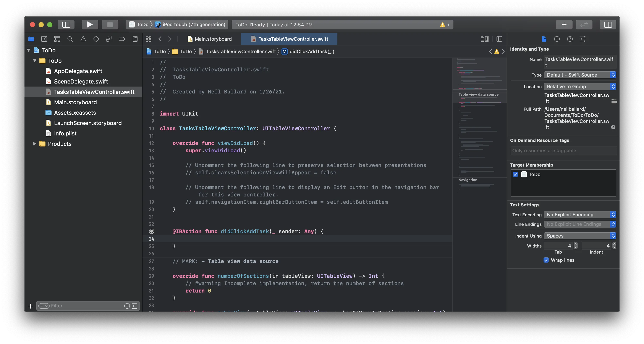Open Report navigator

pyautogui.click(x=135, y=39)
